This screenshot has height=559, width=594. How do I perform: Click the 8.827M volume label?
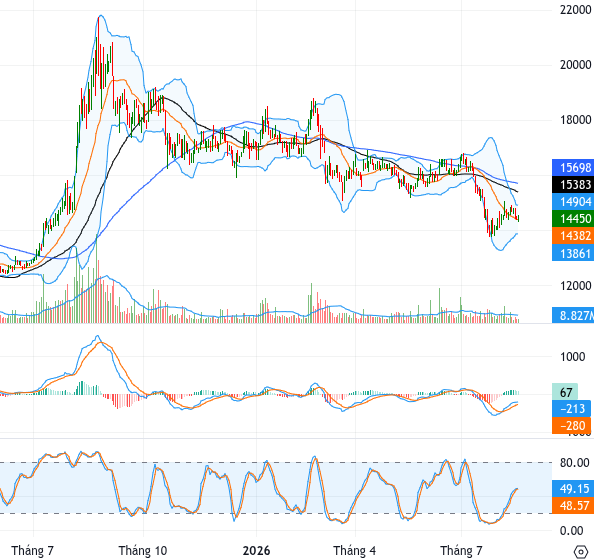click(x=573, y=315)
